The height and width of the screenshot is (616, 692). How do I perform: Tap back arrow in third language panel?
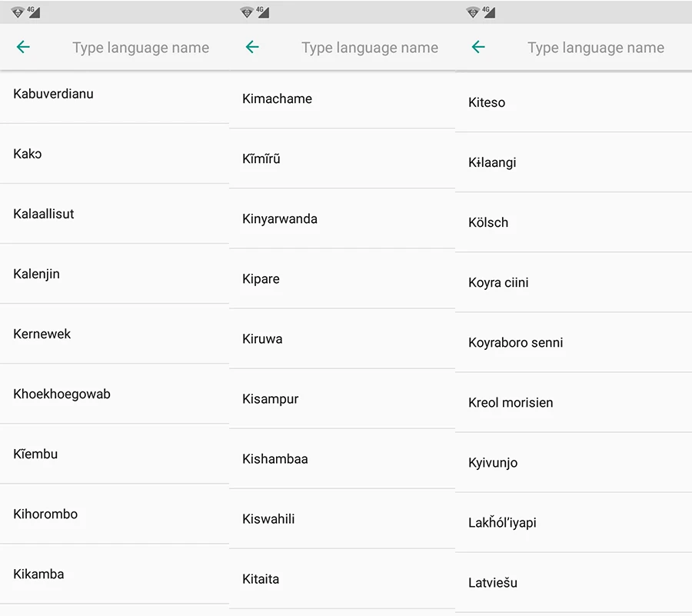[x=478, y=47]
